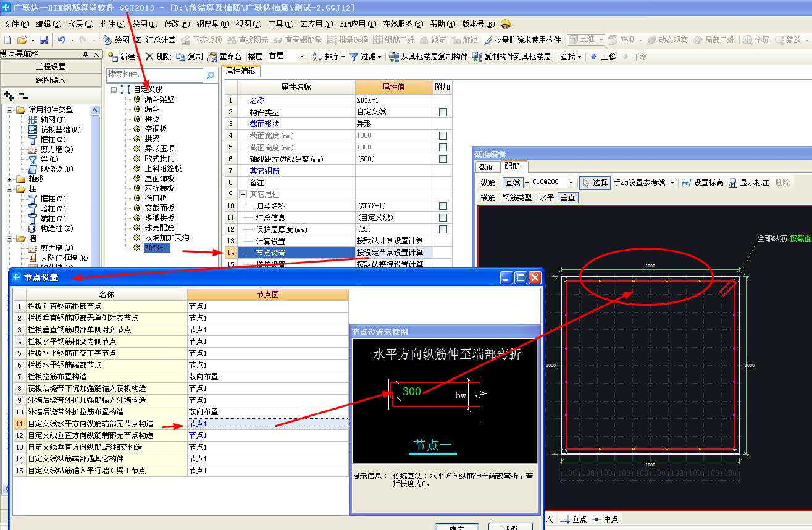Toggle 附加 checkbox for 轴线距左边线距离

(443, 159)
